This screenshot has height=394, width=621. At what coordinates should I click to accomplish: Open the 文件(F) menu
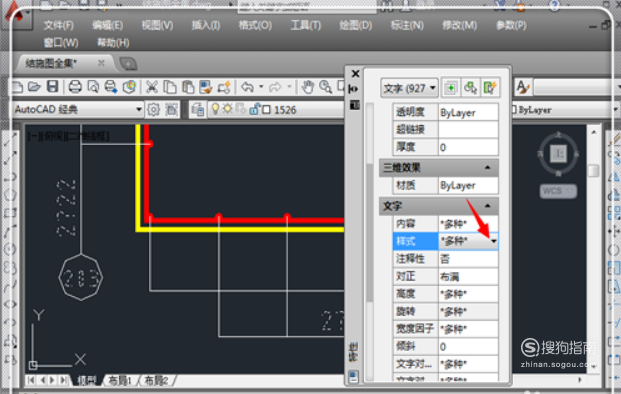pyautogui.click(x=59, y=25)
